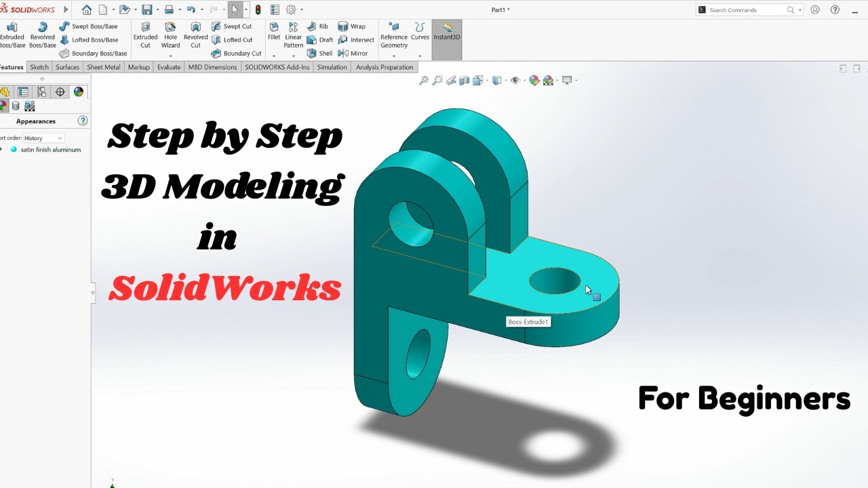This screenshot has height=488, width=868.
Task: Open the Simulation tab
Action: coord(332,67)
